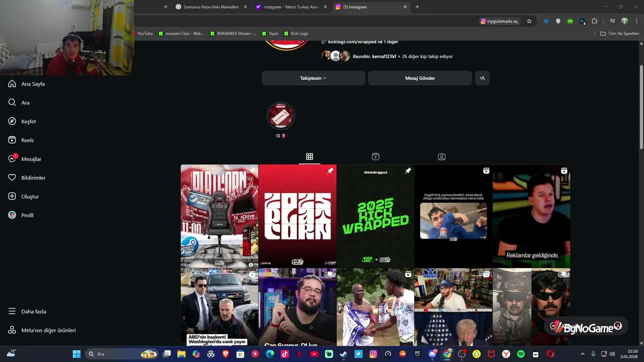The width and height of the screenshot is (644, 362).
Task: Click Oluştur to create a post
Action: click(x=24, y=197)
